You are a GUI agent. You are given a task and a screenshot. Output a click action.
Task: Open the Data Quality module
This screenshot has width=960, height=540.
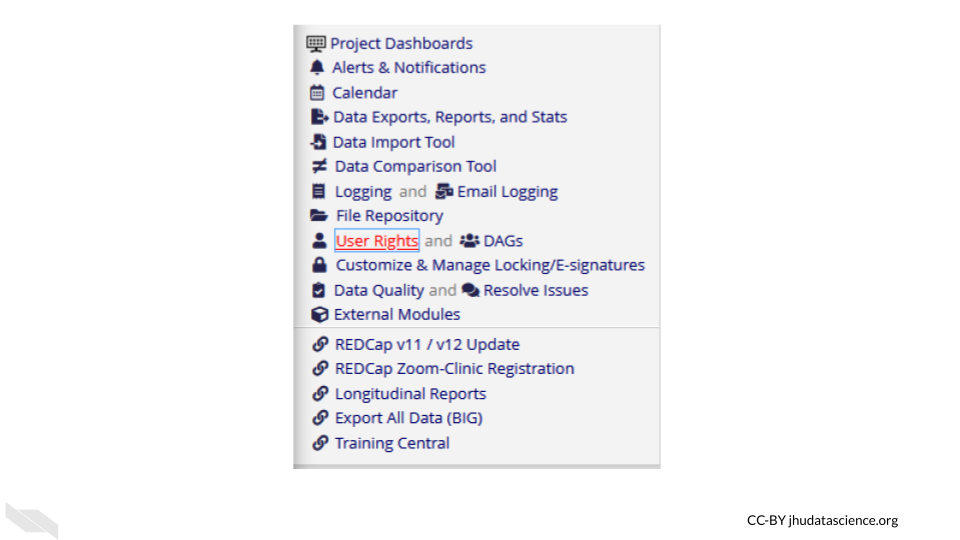pyautogui.click(x=379, y=290)
